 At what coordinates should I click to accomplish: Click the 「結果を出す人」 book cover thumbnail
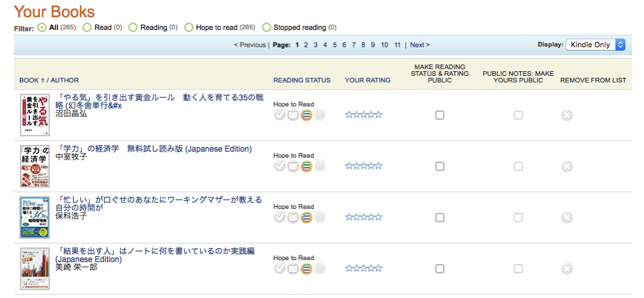click(x=35, y=269)
